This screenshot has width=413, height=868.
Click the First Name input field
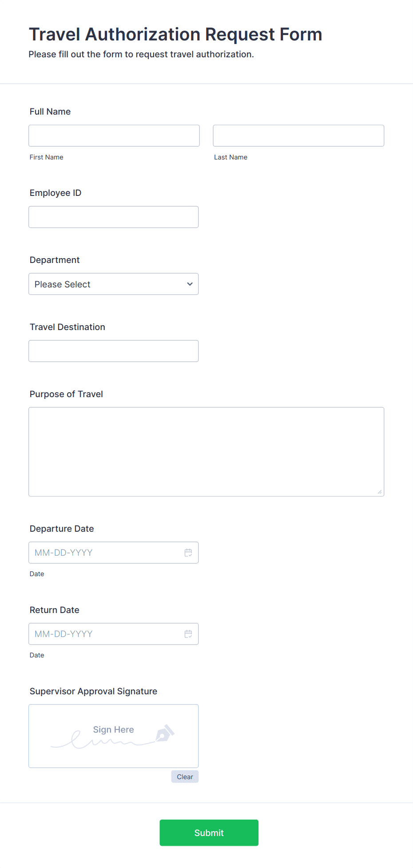click(114, 135)
